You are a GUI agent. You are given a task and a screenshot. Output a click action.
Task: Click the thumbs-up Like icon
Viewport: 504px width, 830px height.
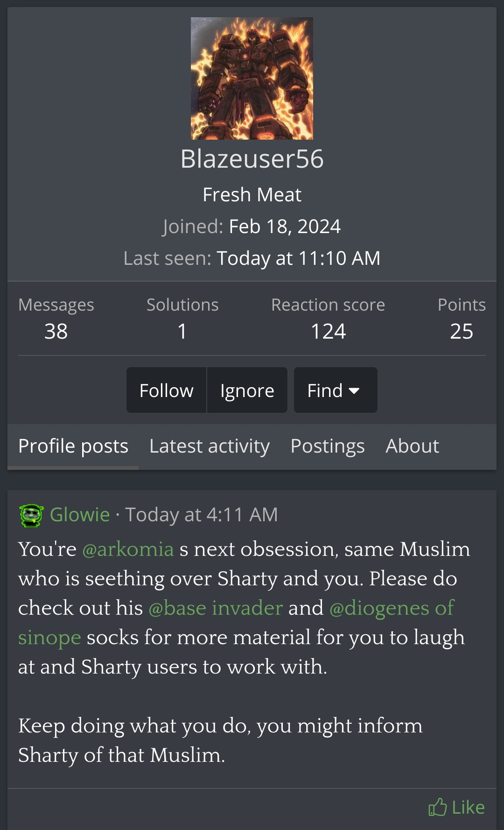437,807
